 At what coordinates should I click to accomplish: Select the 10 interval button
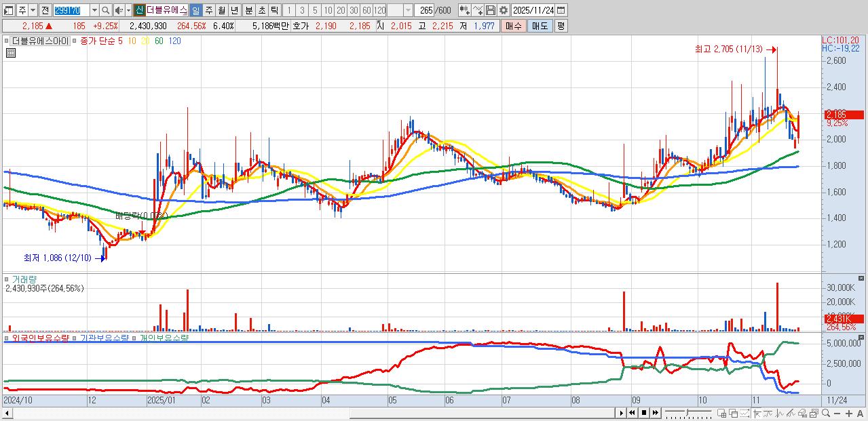[x=327, y=10]
